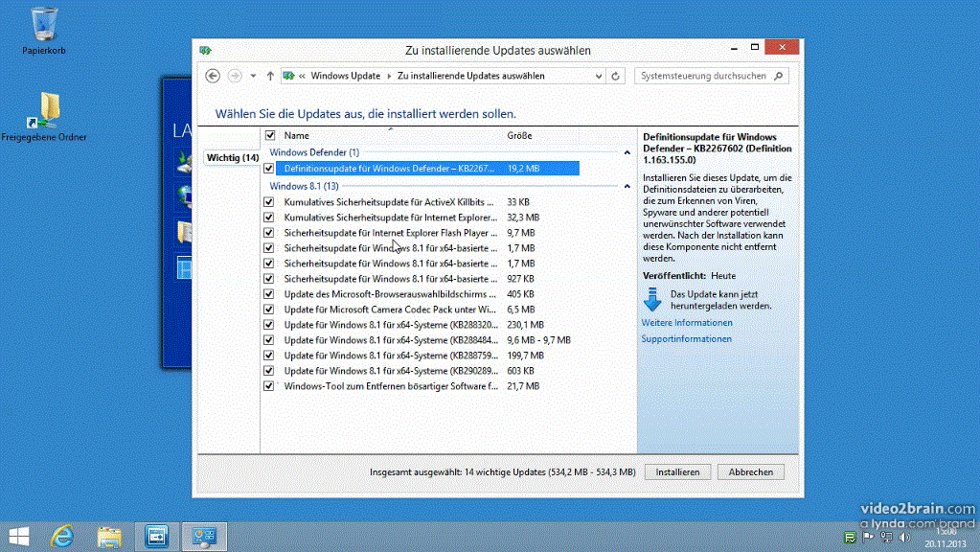Uncheck Internet Explorer Flash Player update checkbox
Screen dimensions: 980x552
(x=269, y=233)
